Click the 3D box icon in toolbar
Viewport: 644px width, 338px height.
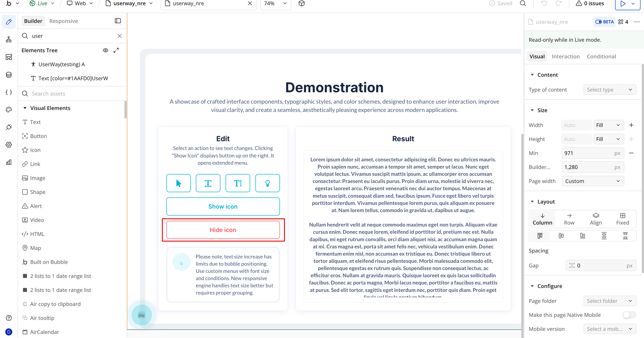click(x=301, y=4)
